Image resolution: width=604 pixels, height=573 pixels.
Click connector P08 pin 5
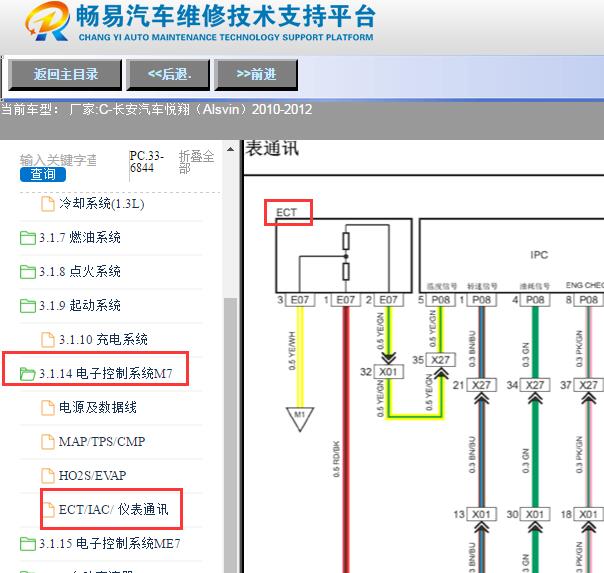(441, 300)
